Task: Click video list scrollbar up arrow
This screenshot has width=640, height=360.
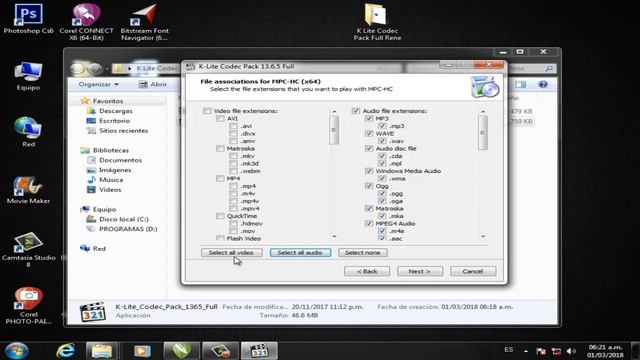Action: click(334, 111)
